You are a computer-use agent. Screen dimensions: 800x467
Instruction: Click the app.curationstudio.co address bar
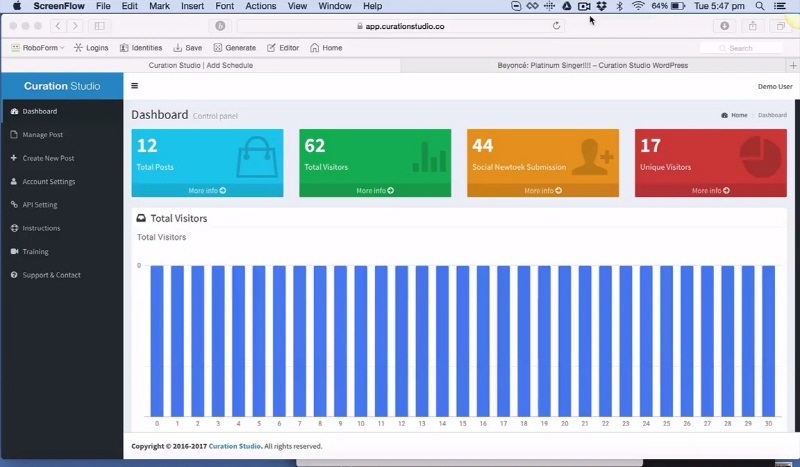(x=401, y=26)
